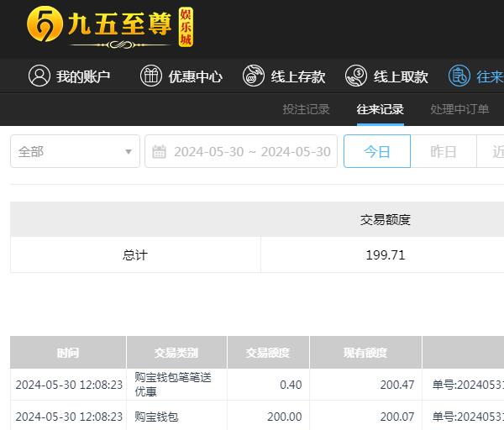Click the 0.40 transaction amount
Screen dimensions: 504x430
[x=291, y=385]
